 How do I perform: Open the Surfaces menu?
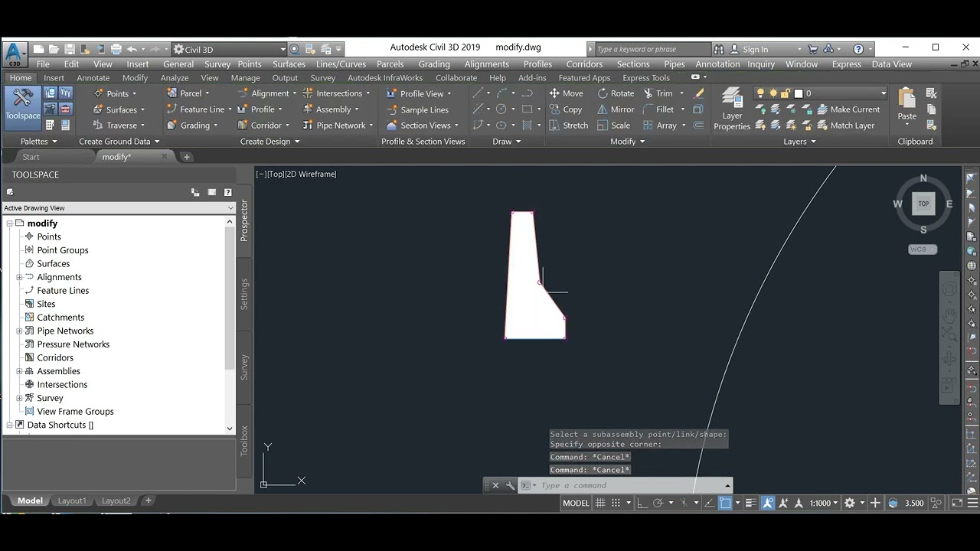coord(289,64)
